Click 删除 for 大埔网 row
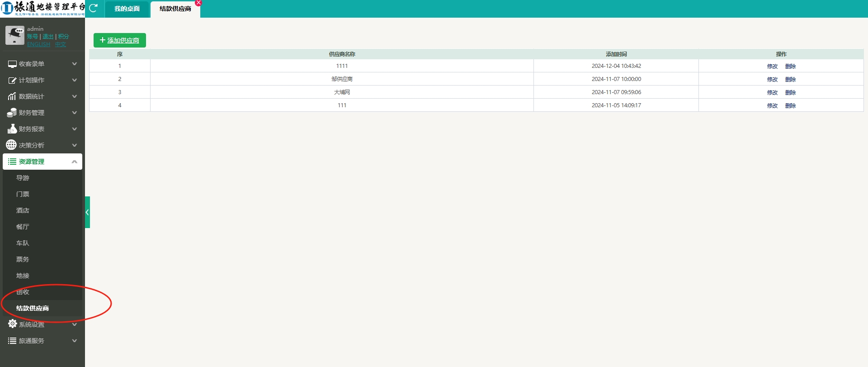Screen dimensions: 868x367 click(x=790, y=93)
